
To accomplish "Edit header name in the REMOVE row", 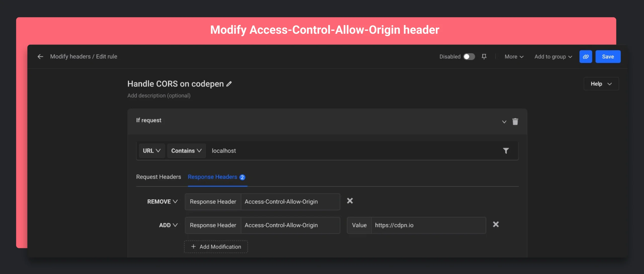I will click(x=290, y=202).
